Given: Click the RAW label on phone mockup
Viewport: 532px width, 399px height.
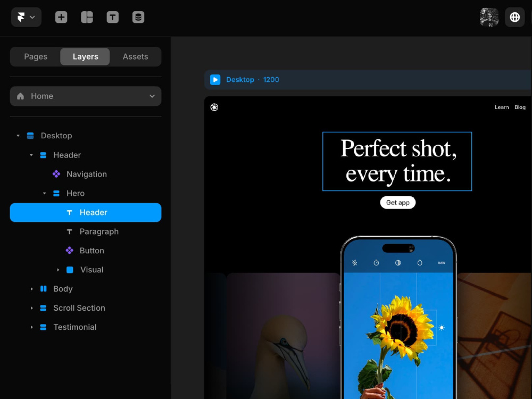Looking at the screenshot, I should click(x=442, y=263).
